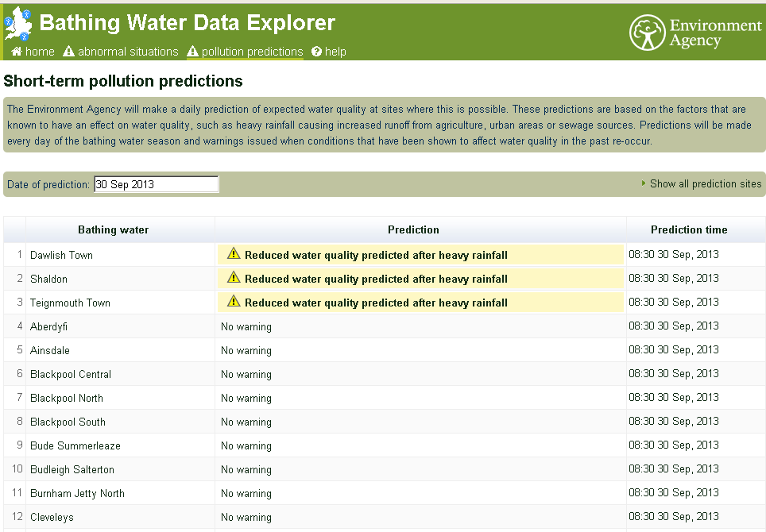Image resolution: width=766 pixels, height=532 pixels.
Task: Click the pollution predictions triangle icon
Action: tap(192, 52)
